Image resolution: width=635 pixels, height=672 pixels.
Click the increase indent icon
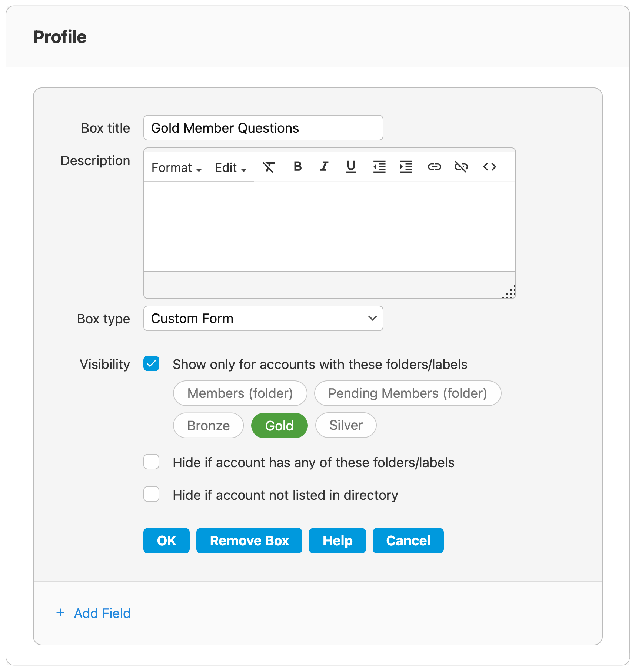tap(406, 167)
